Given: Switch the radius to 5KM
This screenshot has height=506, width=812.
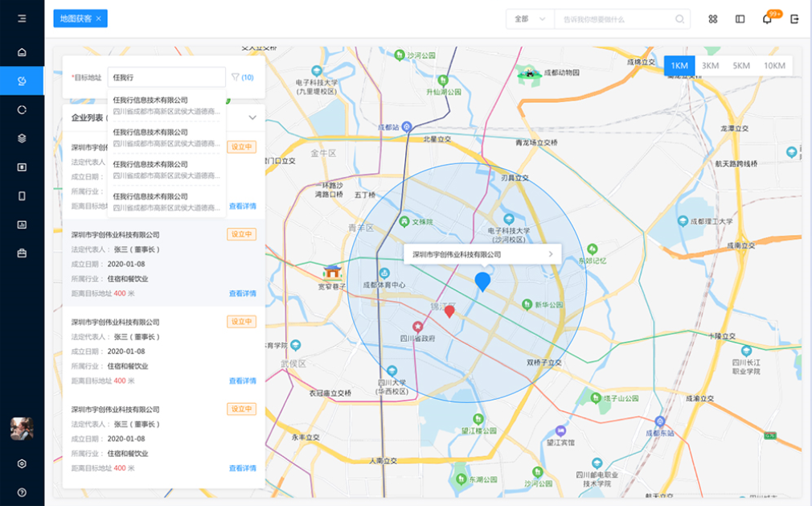Looking at the screenshot, I should point(741,65).
